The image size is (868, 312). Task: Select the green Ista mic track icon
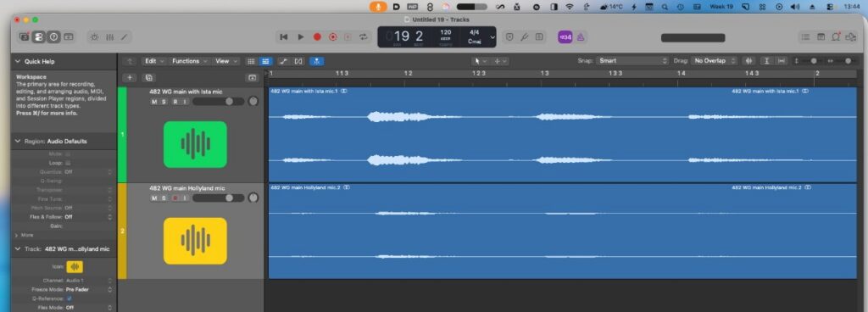tap(195, 144)
